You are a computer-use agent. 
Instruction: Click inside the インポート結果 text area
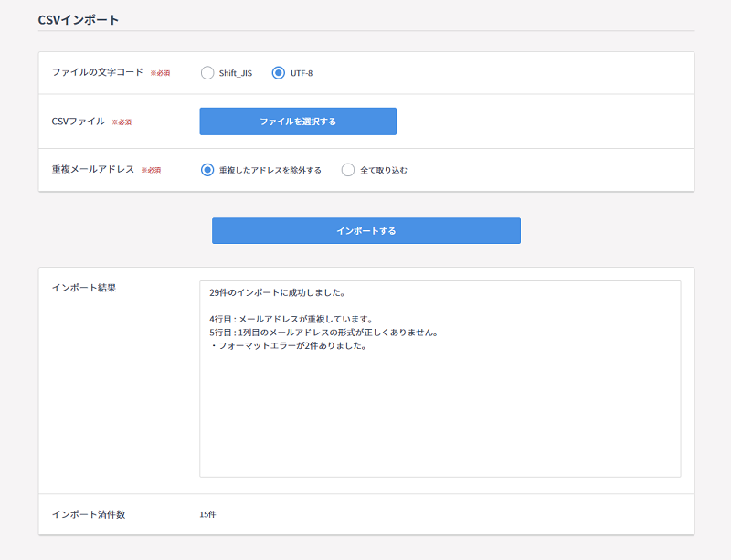[440, 378]
